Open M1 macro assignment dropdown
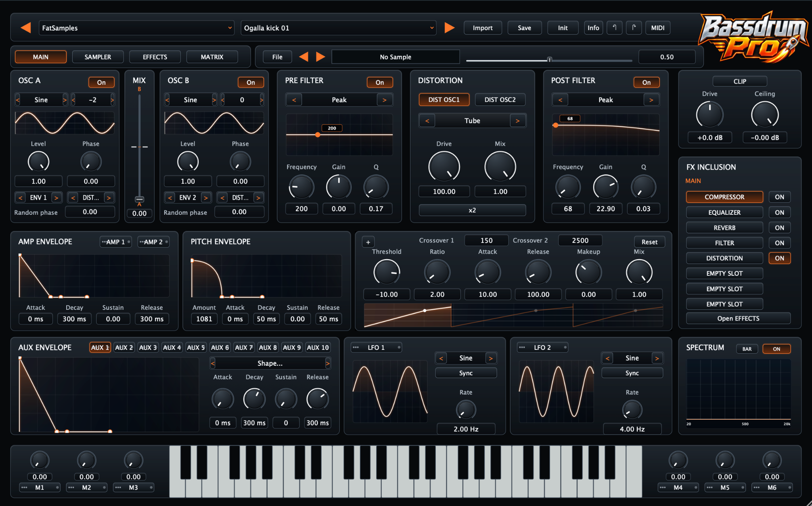The height and width of the screenshot is (506, 812). point(40,487)
